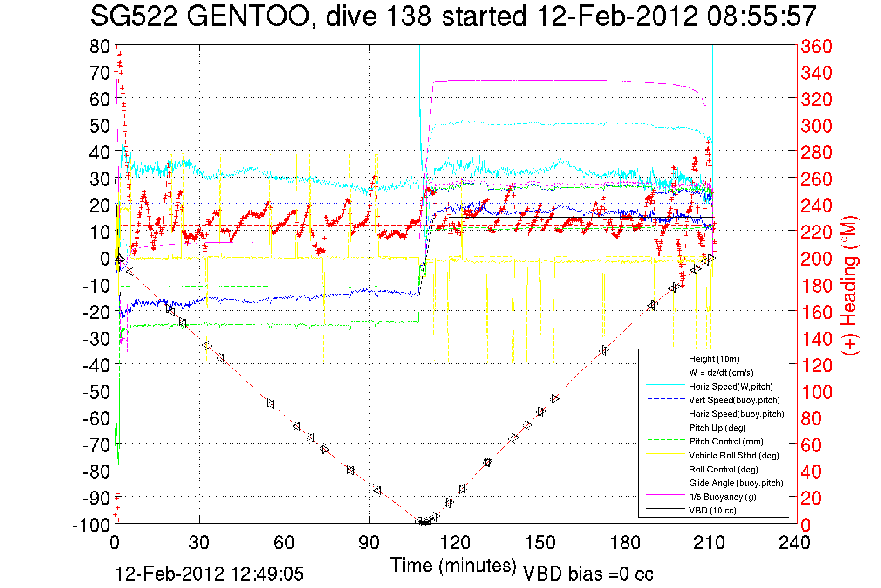
Task: Click the red heading tick label '160'
Action: pos(816,312)
